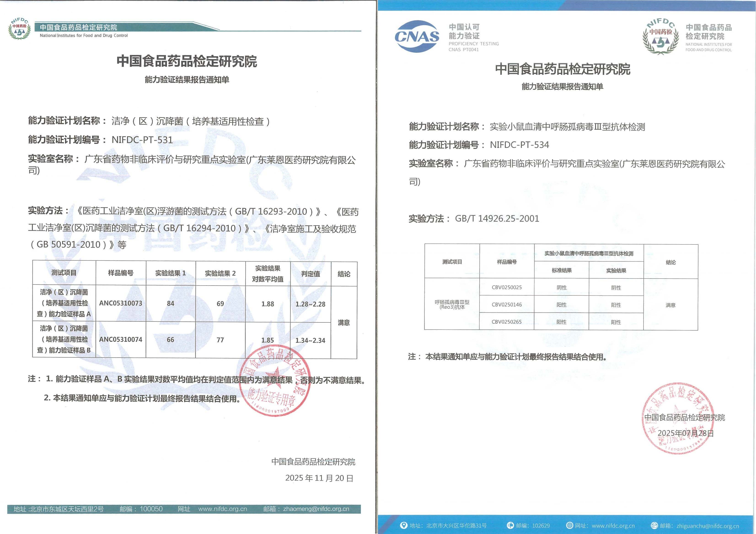This screenshot has width=756, height=534.
Task: Click the GB/T 14926.25-2001 method text
Action: pyautogui.click(x=497, y=218)
